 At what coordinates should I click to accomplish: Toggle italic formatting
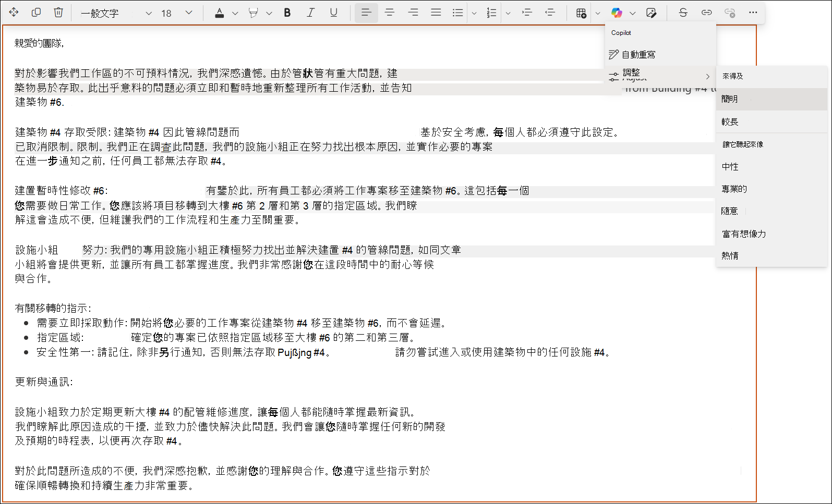[x=310, y=13]
